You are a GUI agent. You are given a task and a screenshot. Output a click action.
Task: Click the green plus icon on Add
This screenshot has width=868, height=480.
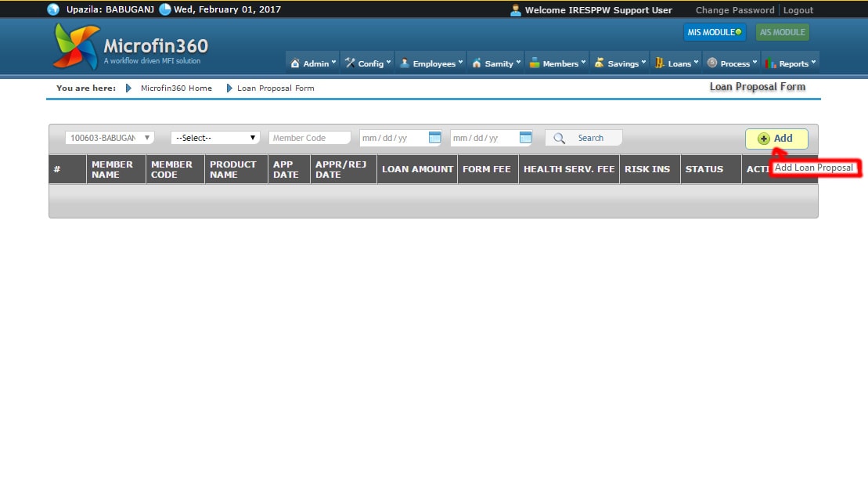coord(763,139)
